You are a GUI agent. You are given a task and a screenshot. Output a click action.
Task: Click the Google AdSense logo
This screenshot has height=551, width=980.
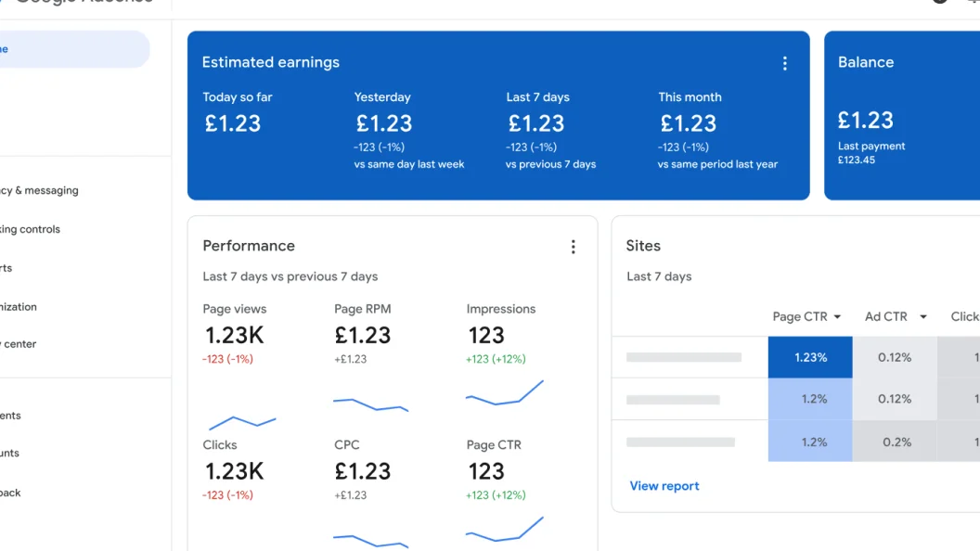(82, 3)
